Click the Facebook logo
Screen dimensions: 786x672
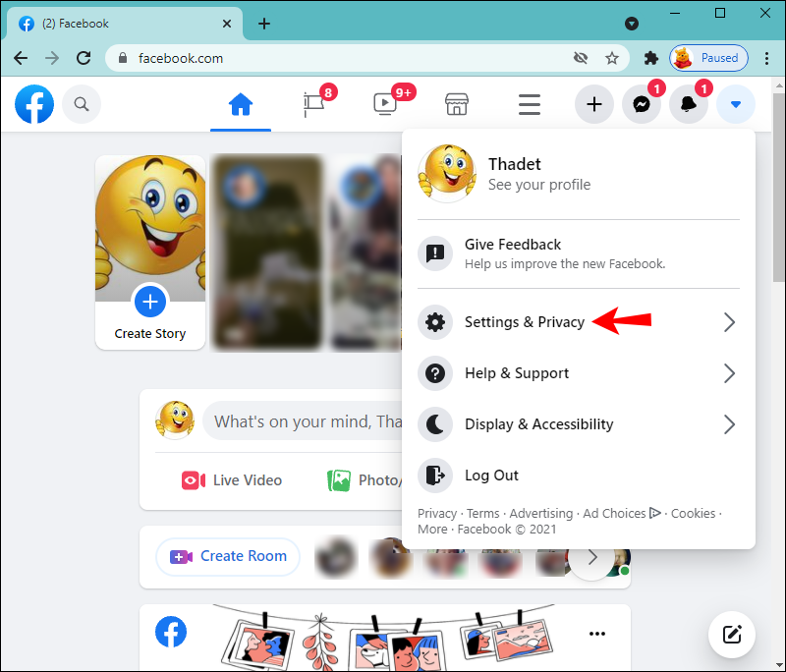[33, 103]
